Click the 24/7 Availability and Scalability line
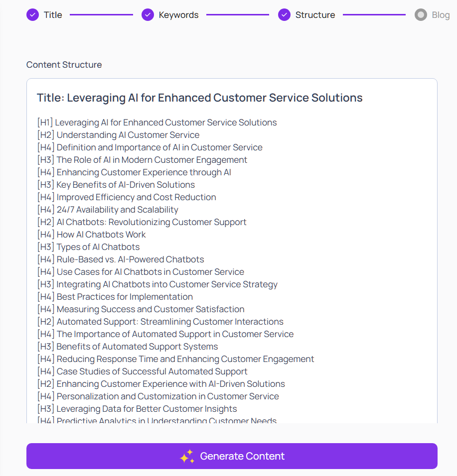The image size is (457, 476). click(117, 210)
